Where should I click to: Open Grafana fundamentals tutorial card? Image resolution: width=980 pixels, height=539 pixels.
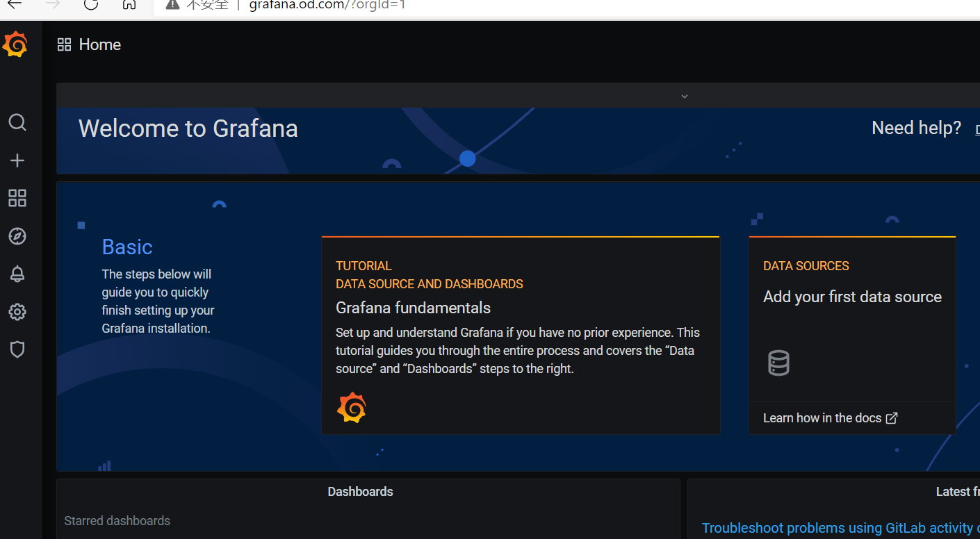point(521,335)
